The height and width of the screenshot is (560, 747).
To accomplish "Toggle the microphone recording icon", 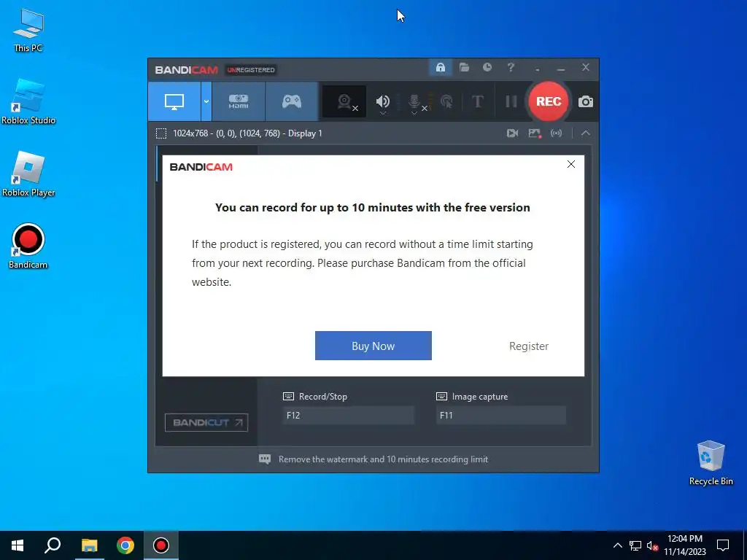I will coord(414,102).
